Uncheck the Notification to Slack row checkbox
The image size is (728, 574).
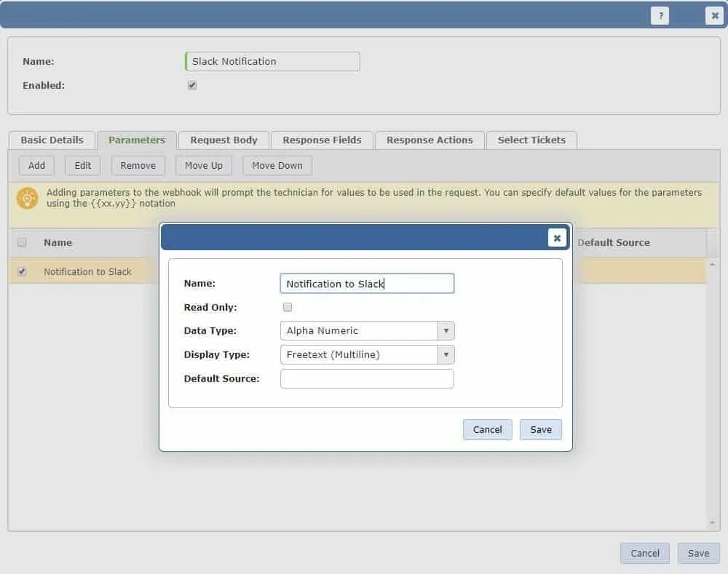coord(22,271)
